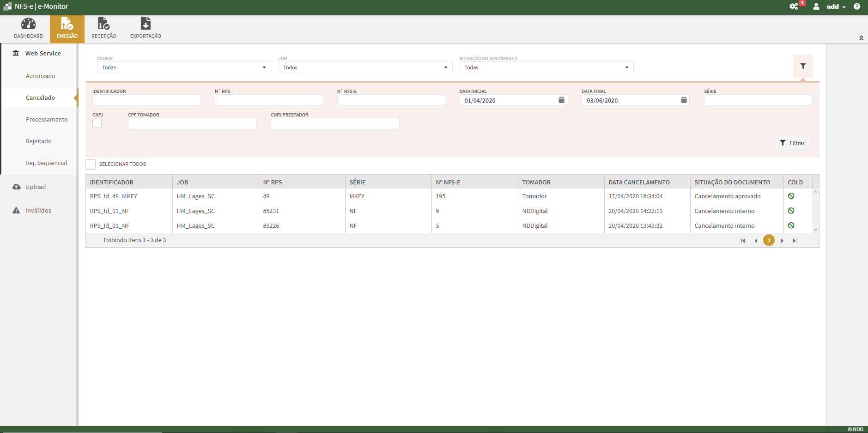Enable the CNPJ checkbox in filters
This screenshot has width=868, height=433.
click(97, 123)
